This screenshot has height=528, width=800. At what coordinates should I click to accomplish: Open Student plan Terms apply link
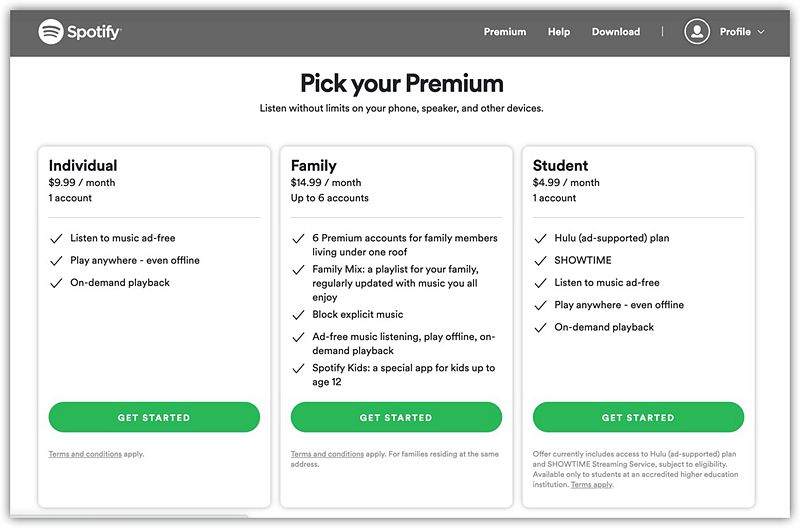592,484
